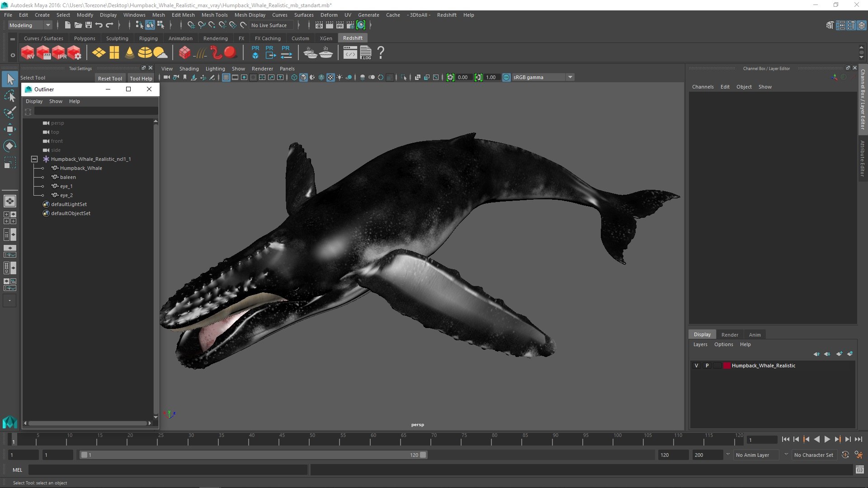
Task: Activate the Rotate tool in toolbox
Action: [x=10, y=145]
